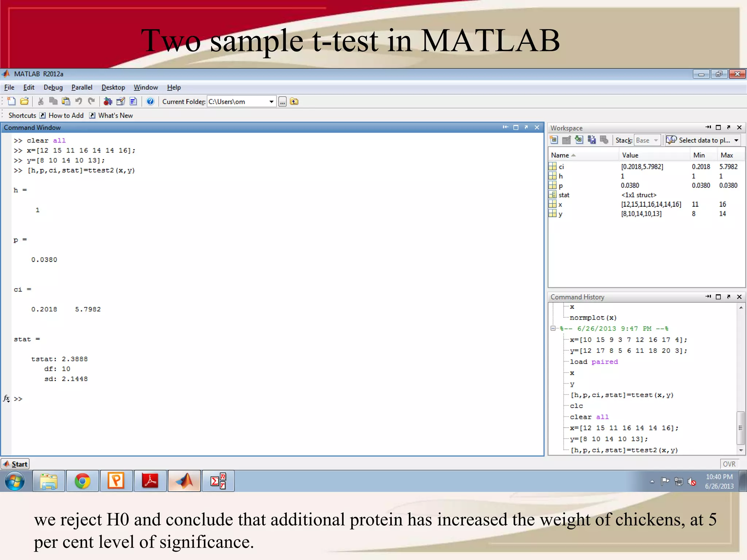Open Windows Explorer from the taskbar
This screenshot has height=560, width=747.
coord(49,481)
